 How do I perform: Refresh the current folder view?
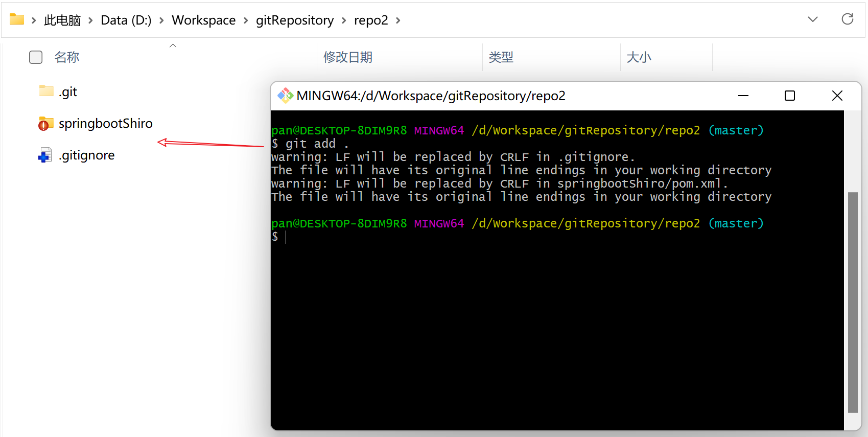pyautogui.click(x=847, y=19)
